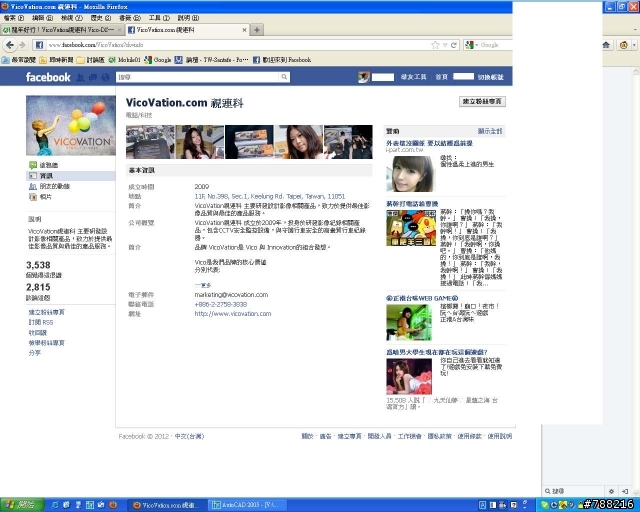Open the Edit menu in Firefox

tap(42, 18)
